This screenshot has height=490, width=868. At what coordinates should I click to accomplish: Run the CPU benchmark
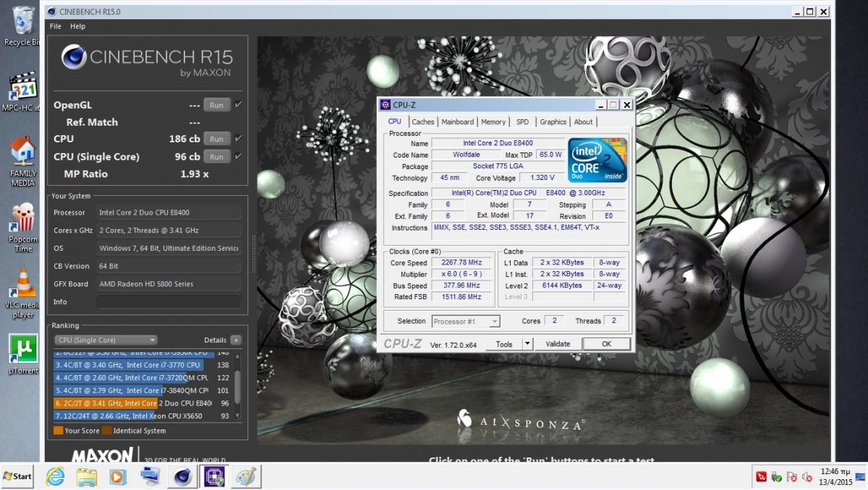pyautogui.click(x=216, y=139)
